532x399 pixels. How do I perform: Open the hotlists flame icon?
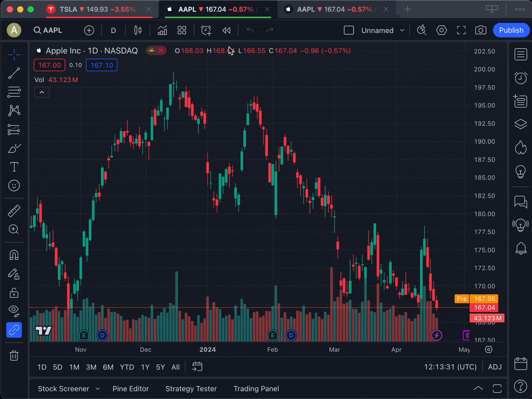pyautogui.click(x=520, y=147)
